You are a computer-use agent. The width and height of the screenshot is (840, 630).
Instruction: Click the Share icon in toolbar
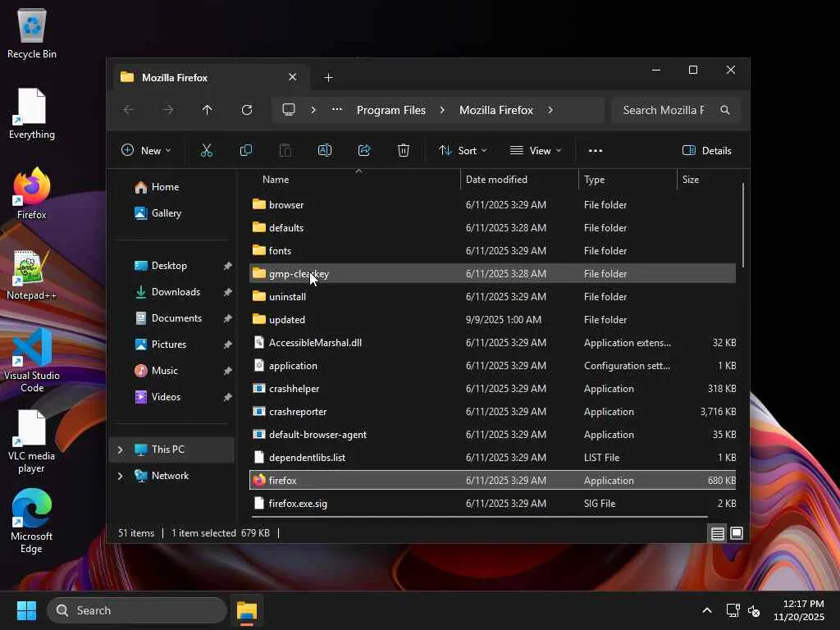pos(364,150)
